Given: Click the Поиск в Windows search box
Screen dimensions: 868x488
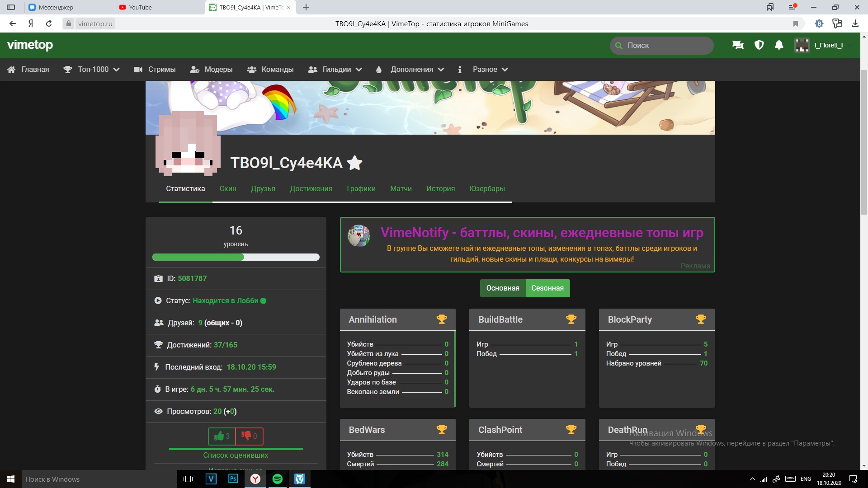Looking at the screenshot, I should (99, 479).
